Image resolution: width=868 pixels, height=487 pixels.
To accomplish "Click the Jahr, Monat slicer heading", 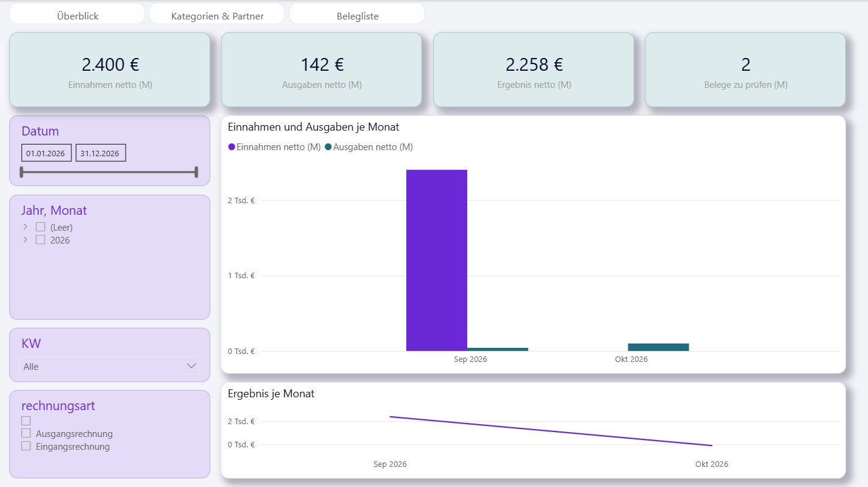I will click(54, 211).
